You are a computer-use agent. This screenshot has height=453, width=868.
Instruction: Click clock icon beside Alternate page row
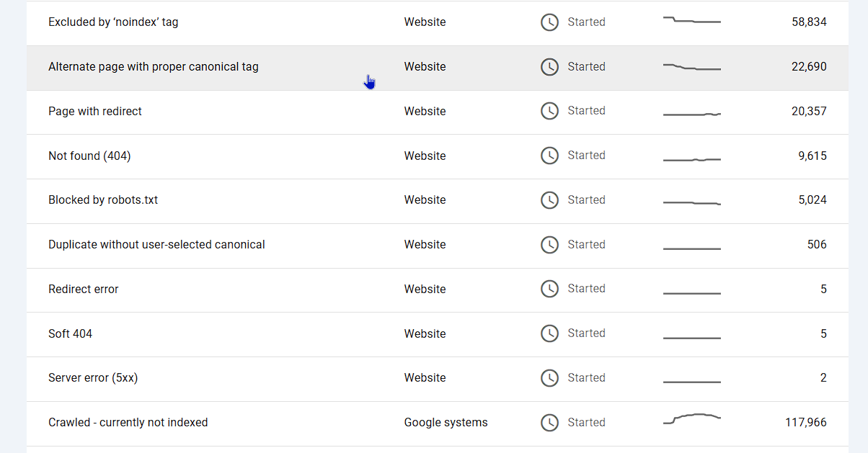pos(549,67)
